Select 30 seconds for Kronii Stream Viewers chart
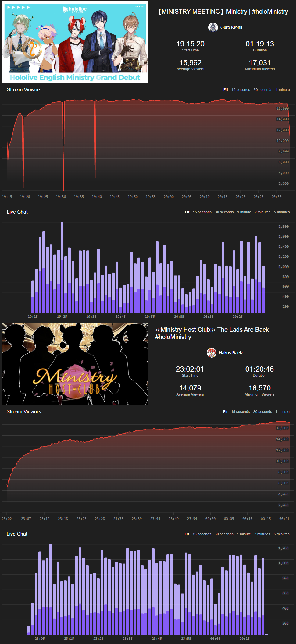Viewport: 296px width, 644px height. pos(263,90)
